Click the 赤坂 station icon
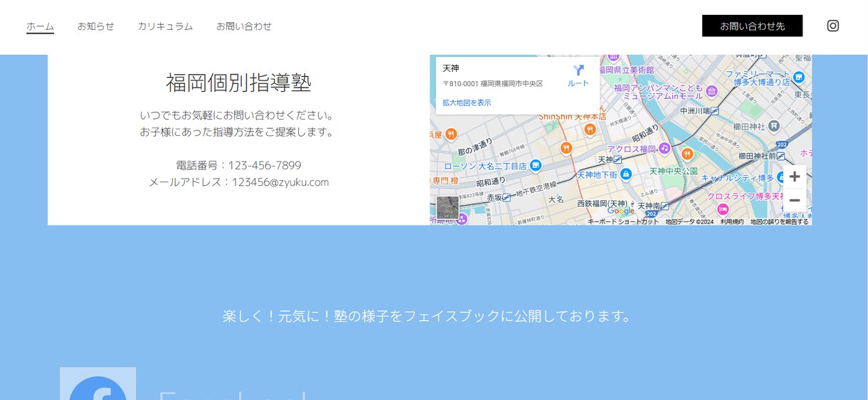 (x=507, y=197)
